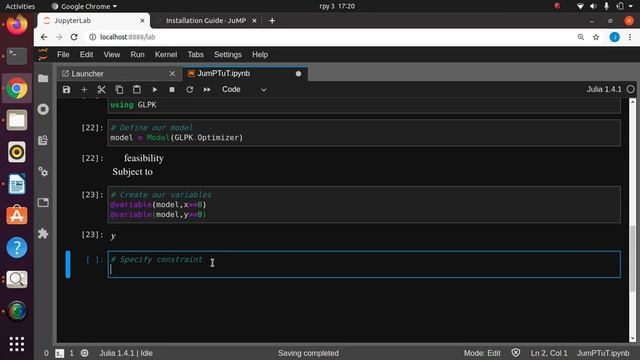The image size is (640, 360).
Task: Restart the kernel with circular arrow icon
Action: coord(189,89)
